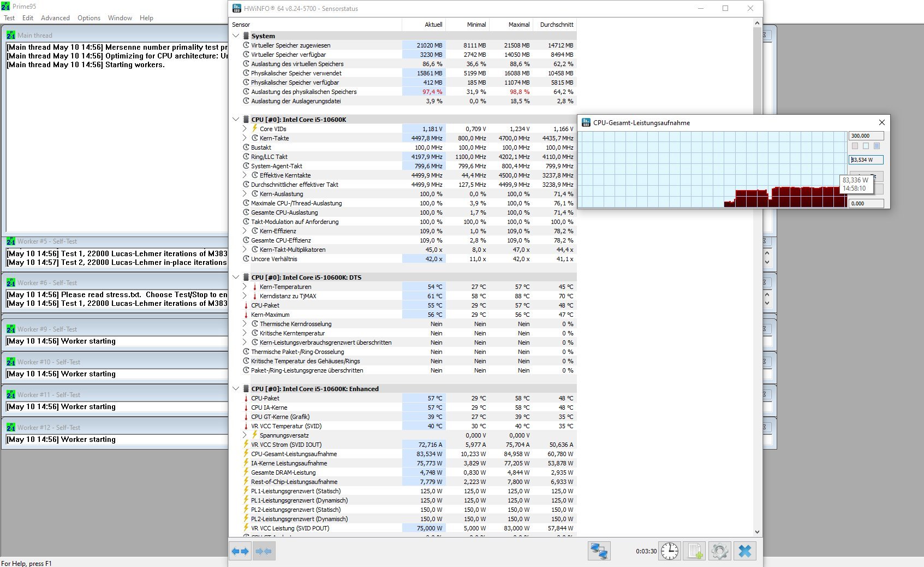Click the Prime95 Main thread window icon
Viewport: 924px width, 567px height.
tap(11, 35)
